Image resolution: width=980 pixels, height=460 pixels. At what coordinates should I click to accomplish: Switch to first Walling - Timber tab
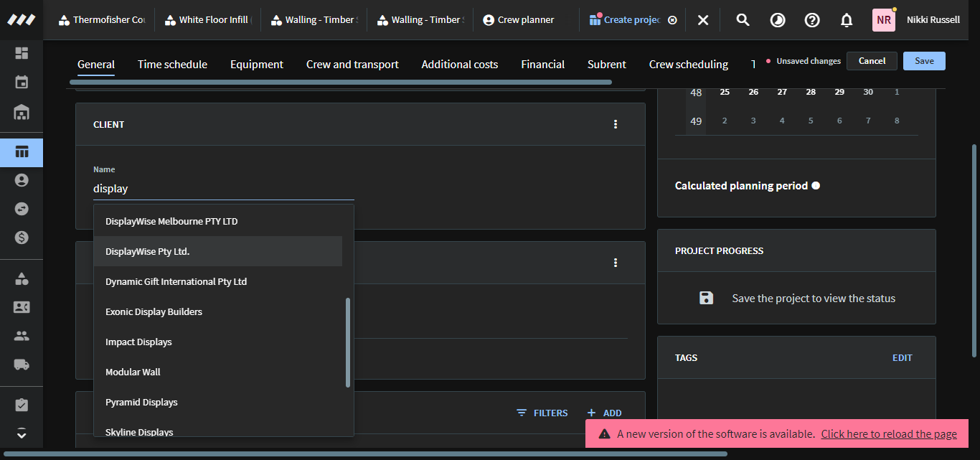tap(314, 20)
